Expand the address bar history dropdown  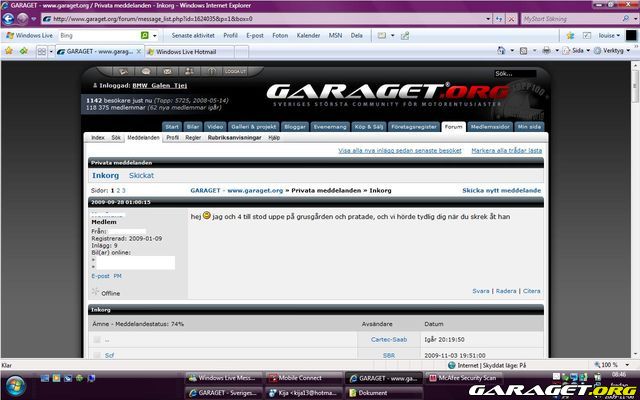click(x=488, y=19)
